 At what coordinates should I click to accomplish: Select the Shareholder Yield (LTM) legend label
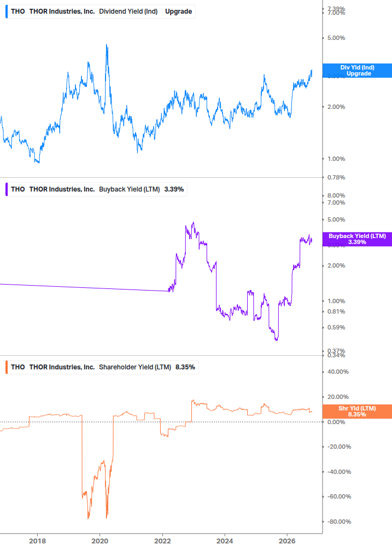point(135,367)
